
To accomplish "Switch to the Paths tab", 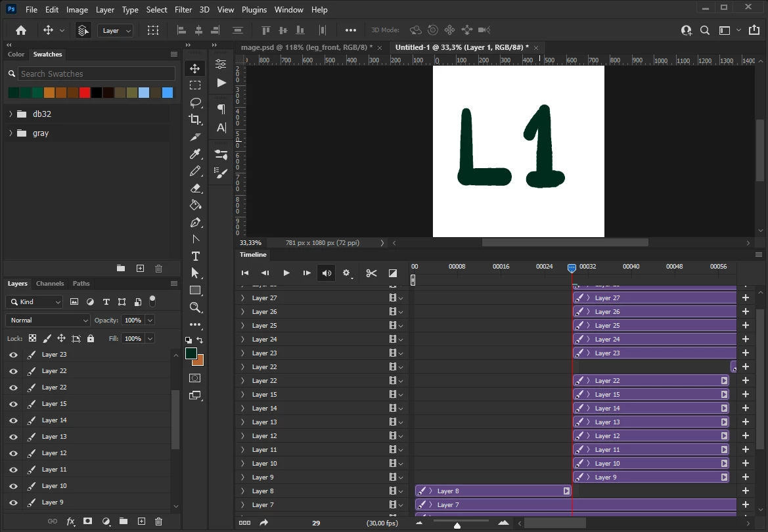I will click(x=81, y=283).
